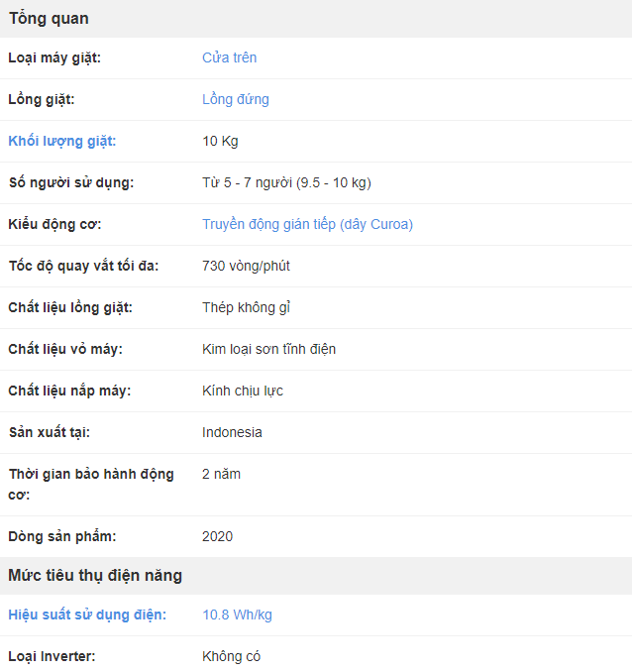This screenshot has width=634, height=672.
Task: Click the "Loại Inverter:" label
Action: [x=52, y=656]
